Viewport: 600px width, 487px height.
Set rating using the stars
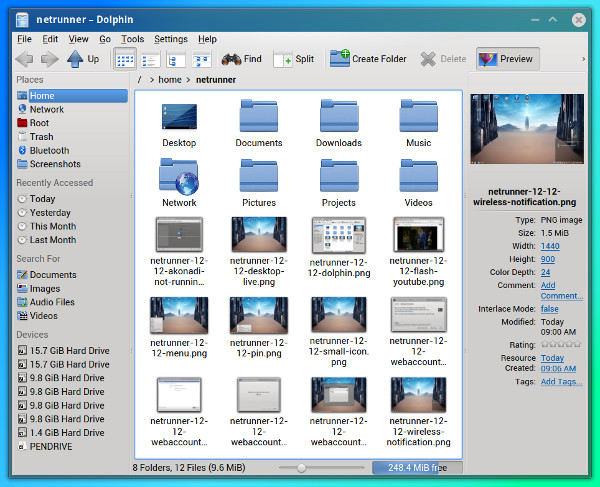click(561, 344)
